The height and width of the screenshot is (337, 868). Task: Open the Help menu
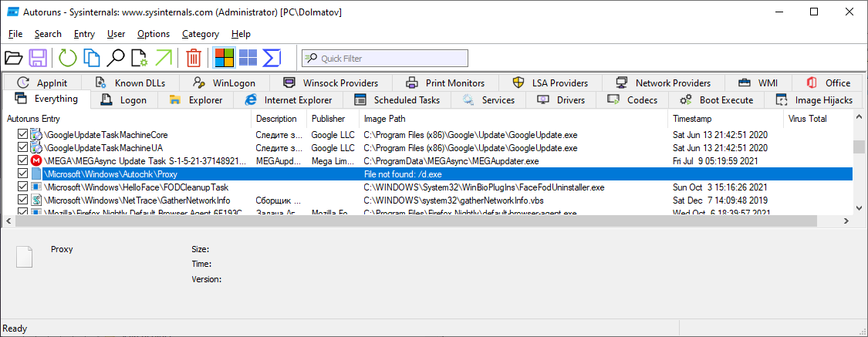(241, 34)
